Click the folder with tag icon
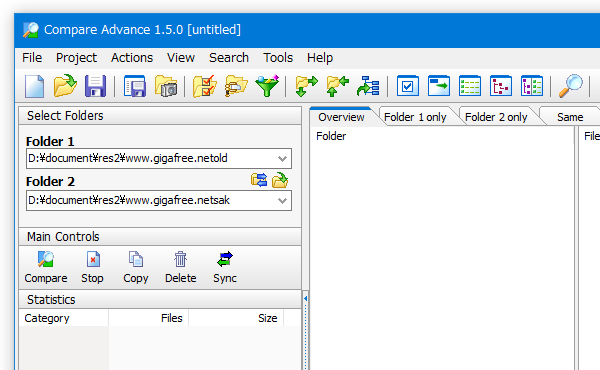This screenshot has height=370, width=600. tap(236, 86)
